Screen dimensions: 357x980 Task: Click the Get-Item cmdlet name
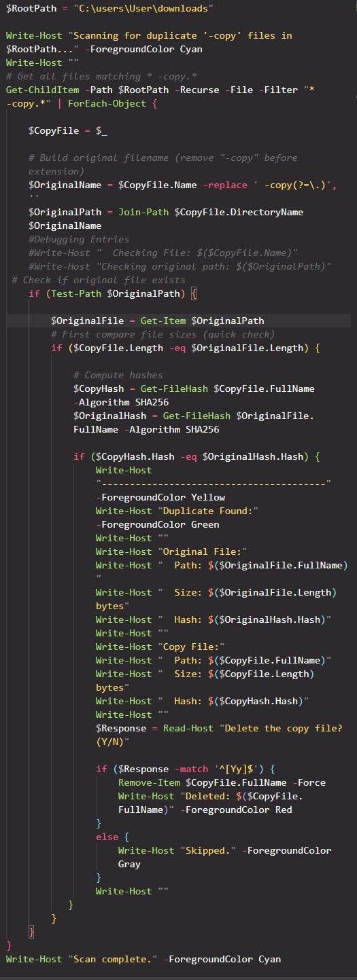click(x=163, y=321)
